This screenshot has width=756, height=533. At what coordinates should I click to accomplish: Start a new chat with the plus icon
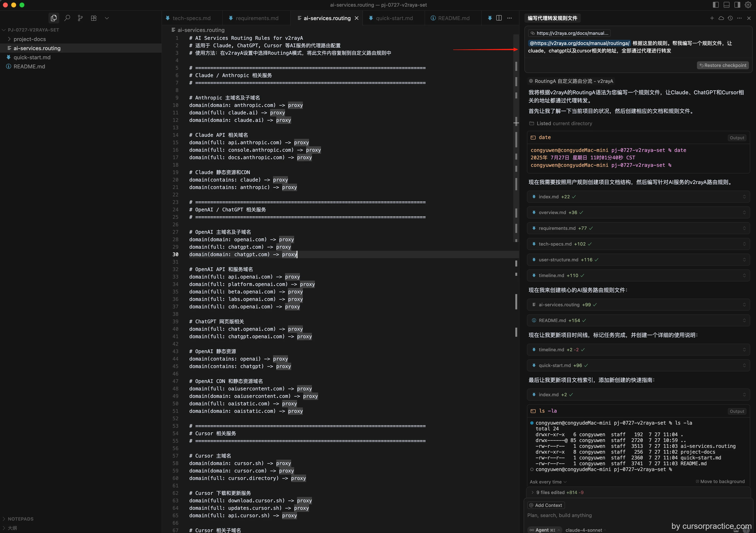coord(712,18)
